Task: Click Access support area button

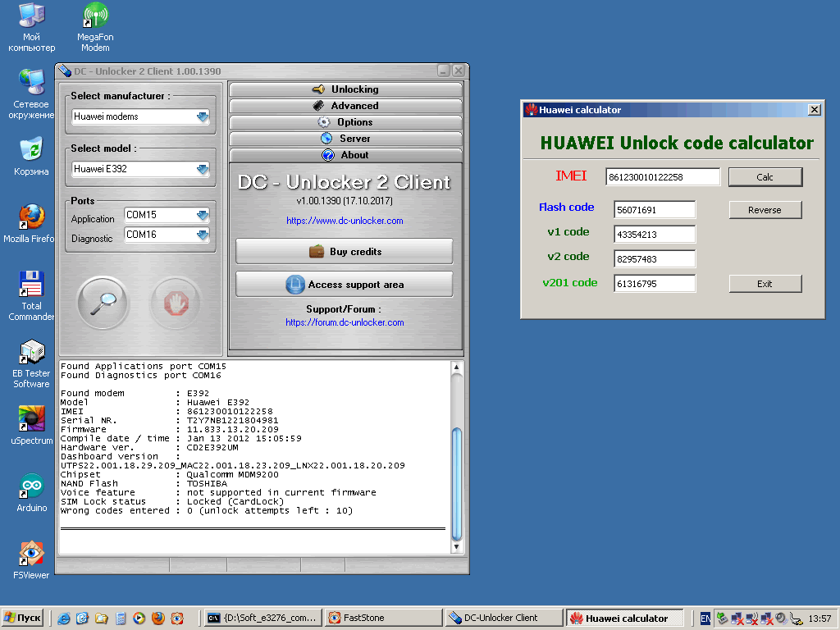Action: coord(345,285)
